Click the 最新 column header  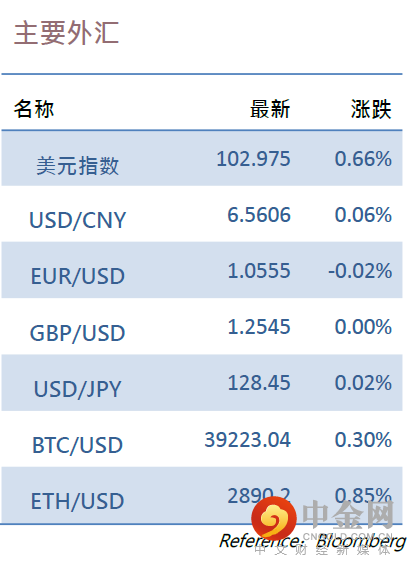[270, 109]
